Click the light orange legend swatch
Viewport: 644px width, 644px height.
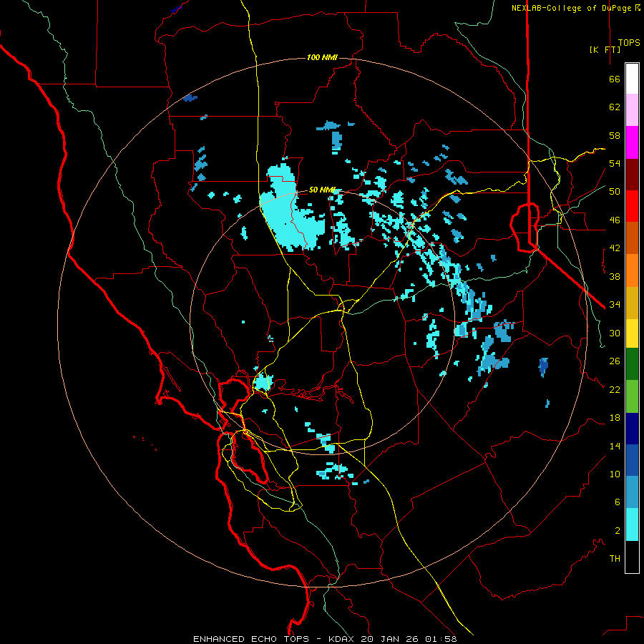[x=632, y=270]
